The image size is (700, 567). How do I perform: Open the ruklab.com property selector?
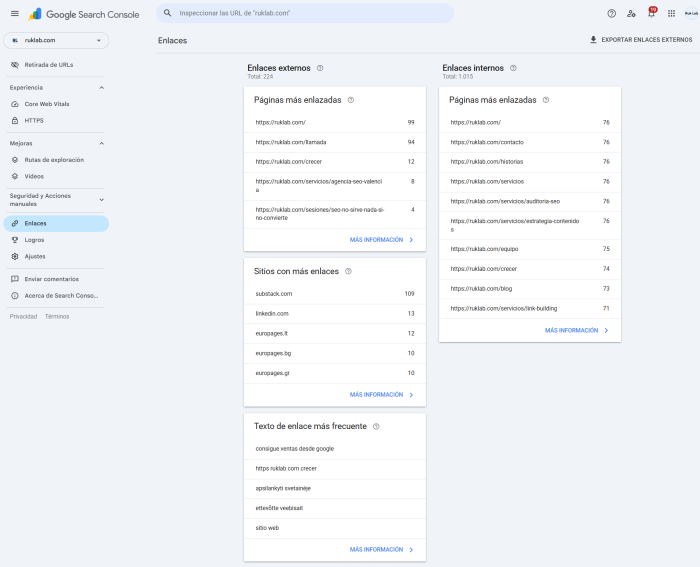click(56, 40)
